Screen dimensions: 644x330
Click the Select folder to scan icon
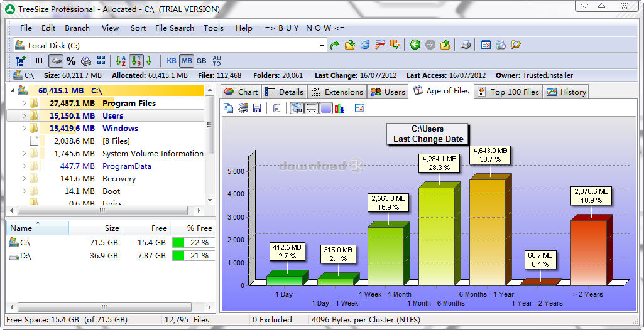[349, 45]
